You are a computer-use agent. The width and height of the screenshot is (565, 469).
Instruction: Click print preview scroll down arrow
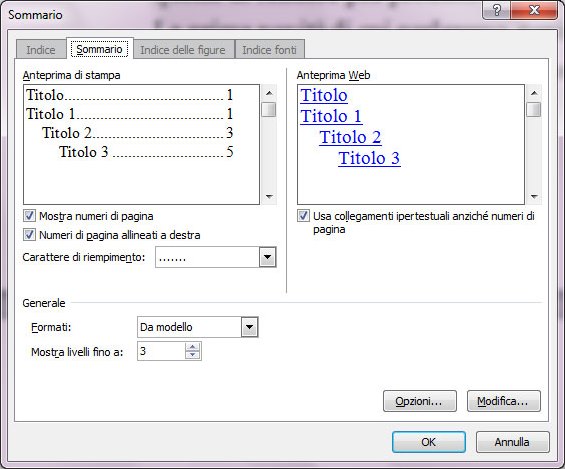pos(269,197)
